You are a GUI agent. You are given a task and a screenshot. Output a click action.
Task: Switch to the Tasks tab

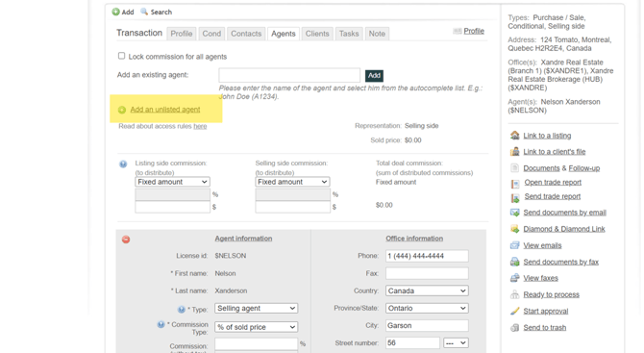pos(349,34)
